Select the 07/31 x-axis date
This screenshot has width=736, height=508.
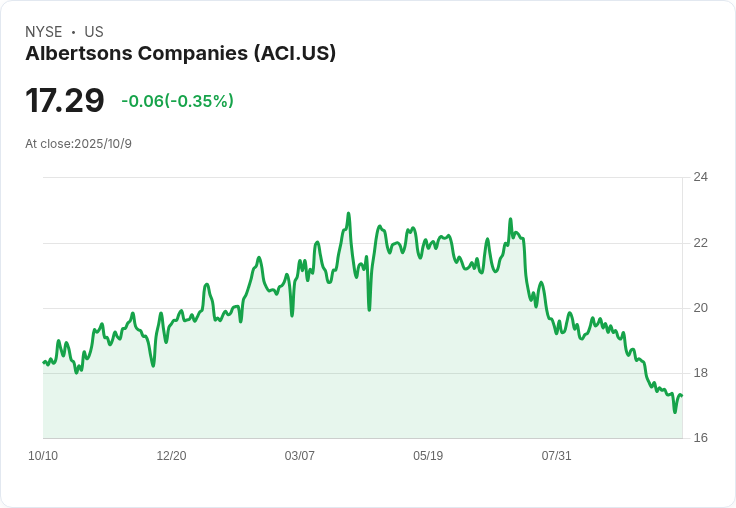pyautogui.click(x=556, y=456)
